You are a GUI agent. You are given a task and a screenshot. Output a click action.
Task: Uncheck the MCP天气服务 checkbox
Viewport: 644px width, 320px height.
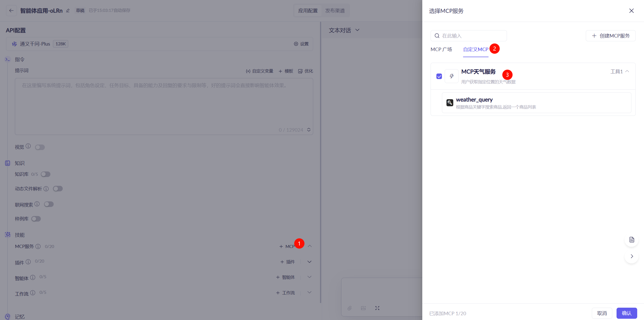click(x=439, y=76)
